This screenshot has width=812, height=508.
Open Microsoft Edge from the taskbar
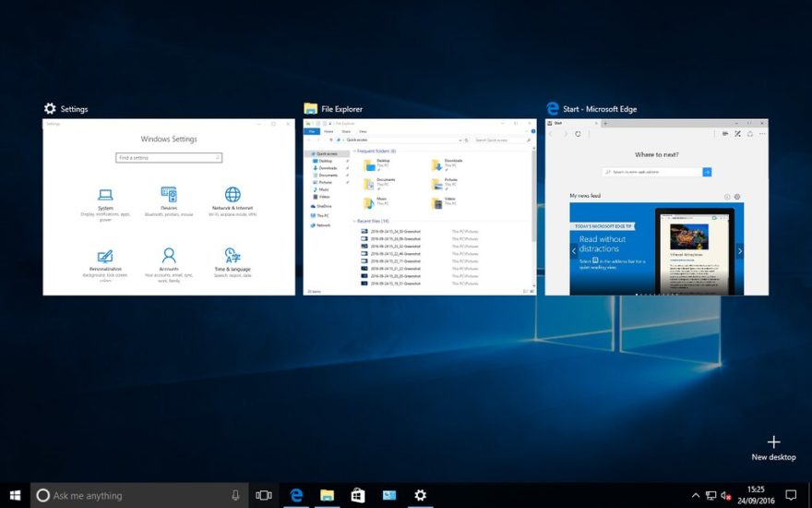click(x=296, y=496)
